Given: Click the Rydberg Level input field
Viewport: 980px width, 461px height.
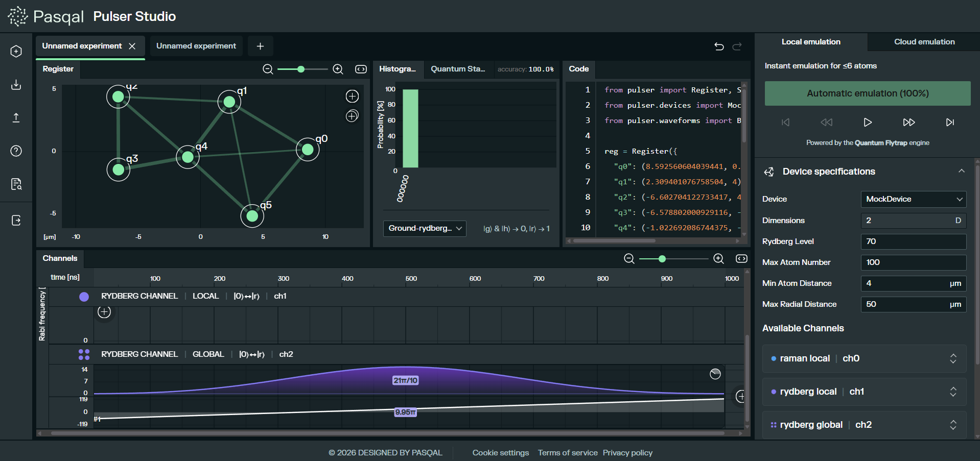Looking at the screenshot, I should [x=913, y=241].
